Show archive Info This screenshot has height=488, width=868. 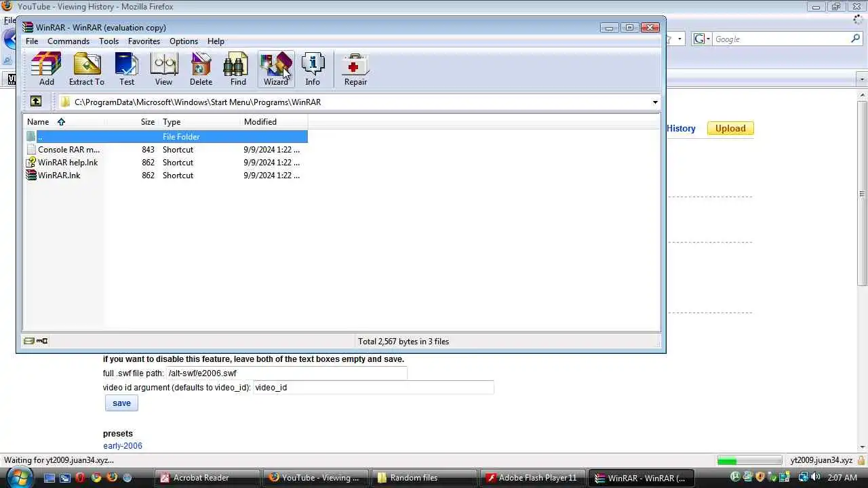pos(313,69)
